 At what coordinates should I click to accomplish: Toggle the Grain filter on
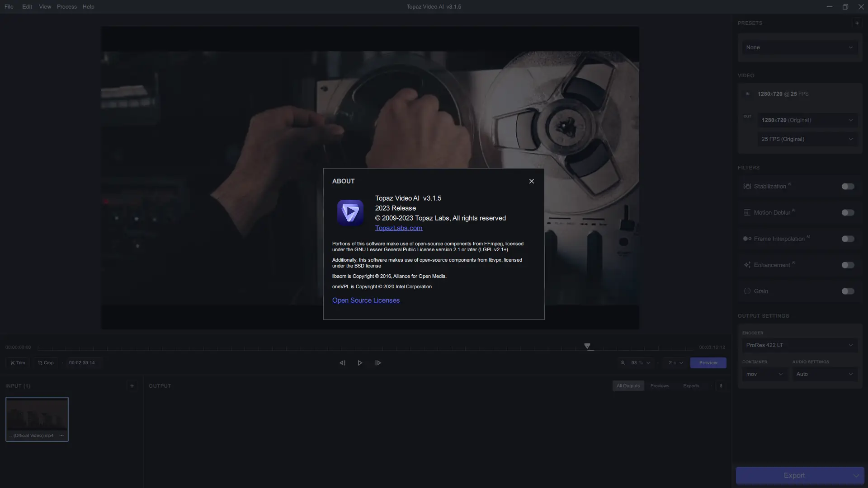(848, 291)
